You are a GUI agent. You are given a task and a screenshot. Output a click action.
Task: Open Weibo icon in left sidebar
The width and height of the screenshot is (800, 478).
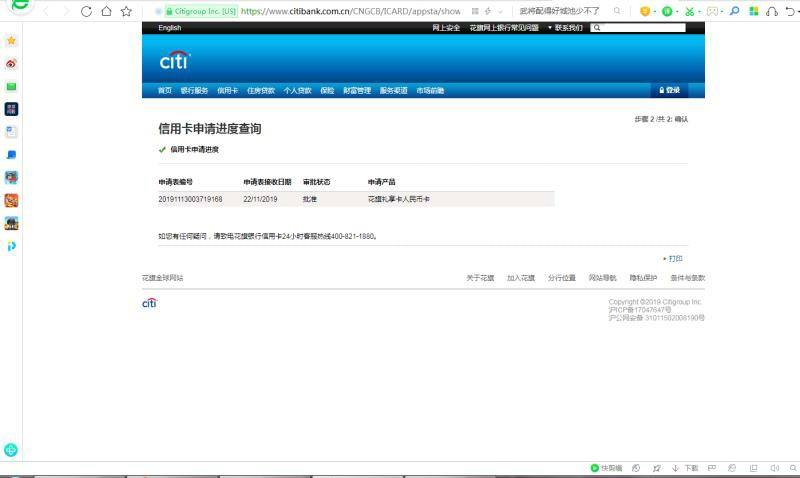11,63
